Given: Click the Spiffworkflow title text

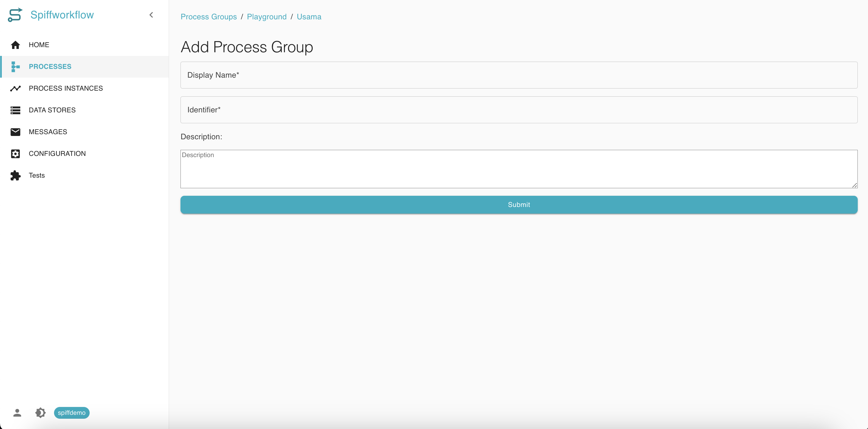Looking at the screenshot, I should click(x=62, y=15).
